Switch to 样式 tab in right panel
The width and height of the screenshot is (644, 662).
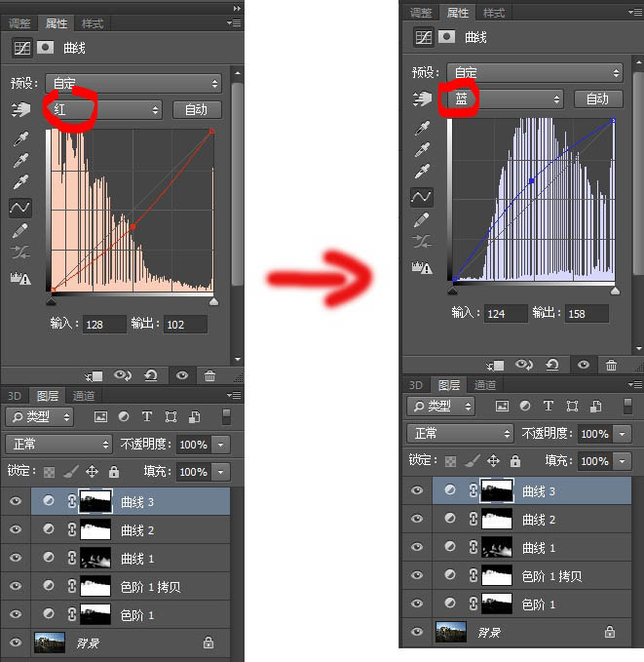[x=494, y=13]
